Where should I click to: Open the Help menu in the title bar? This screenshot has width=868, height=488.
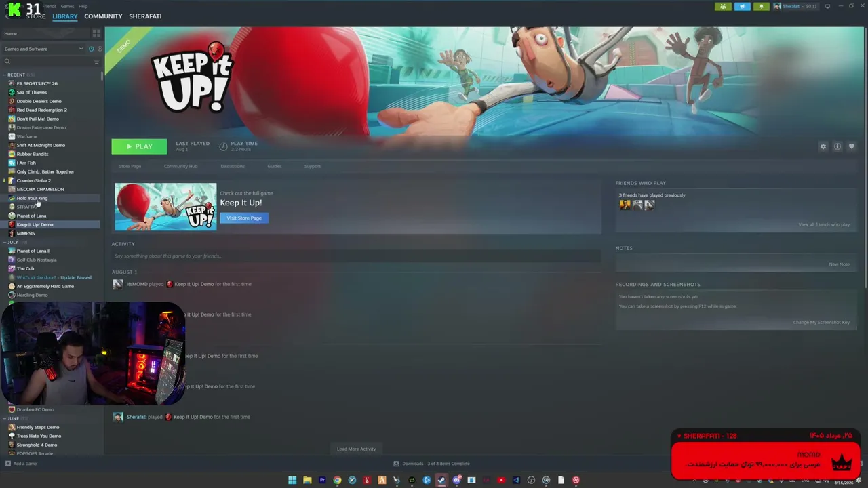[83, 6]
